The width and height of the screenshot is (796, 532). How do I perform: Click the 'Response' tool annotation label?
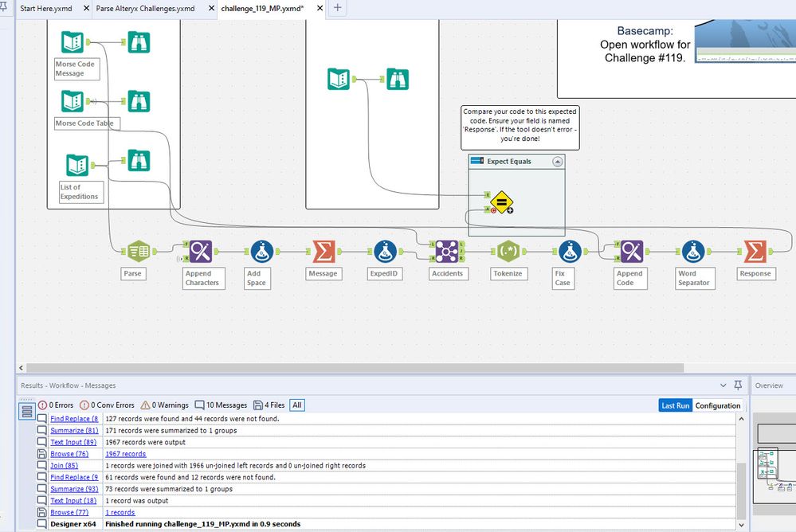pyautogui.click(x=755, y=274)
